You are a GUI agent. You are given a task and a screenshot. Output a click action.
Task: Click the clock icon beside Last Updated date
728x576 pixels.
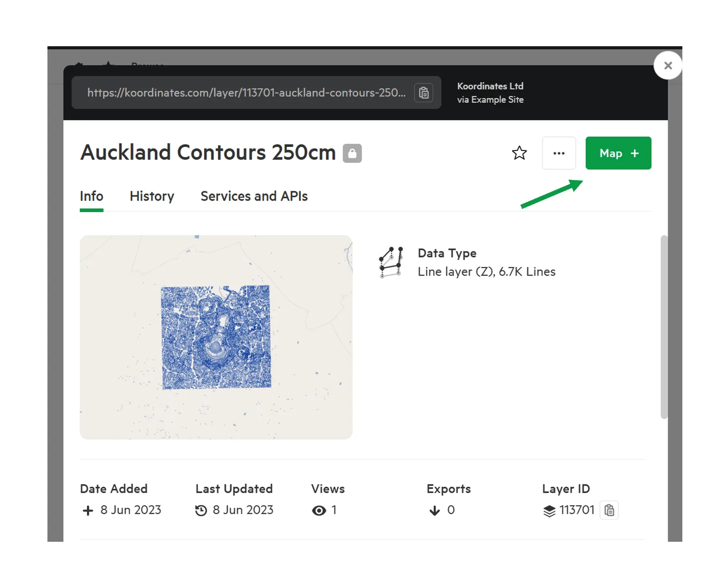point(201,510)
